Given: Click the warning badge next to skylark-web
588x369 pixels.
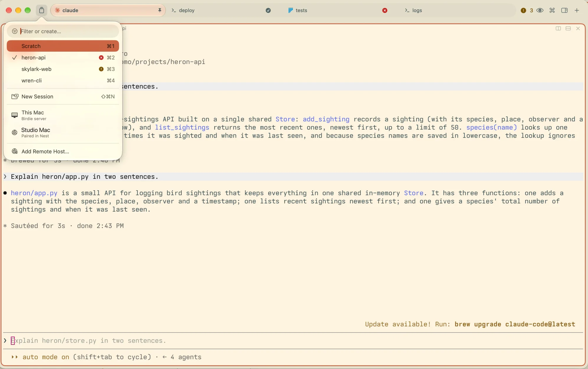Looking at the screenshot, I should [x=101, y=69].
